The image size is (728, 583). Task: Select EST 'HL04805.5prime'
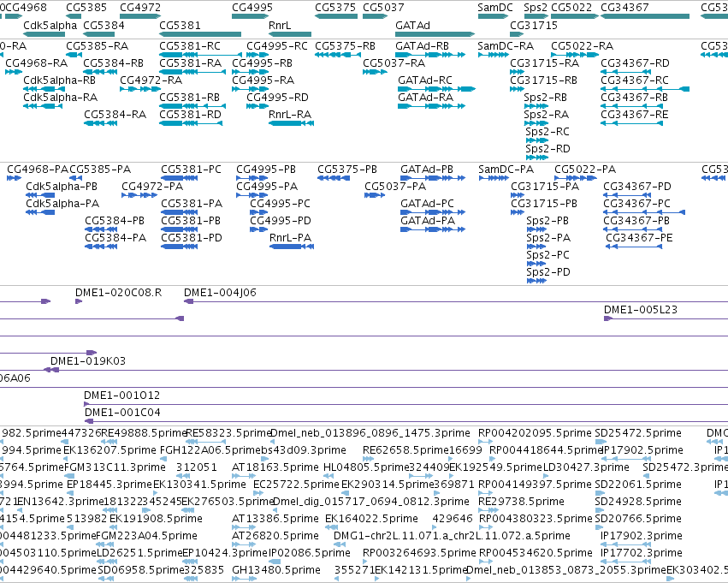[x=366, y=467]
